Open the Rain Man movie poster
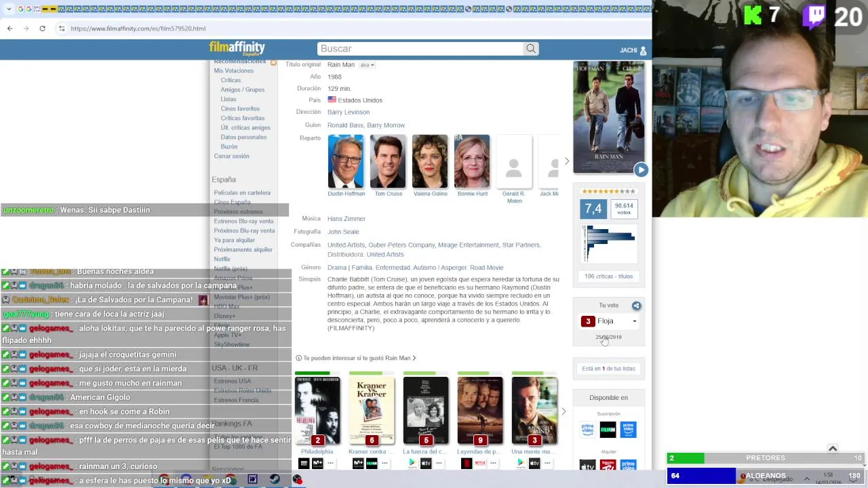 point(609,117)
